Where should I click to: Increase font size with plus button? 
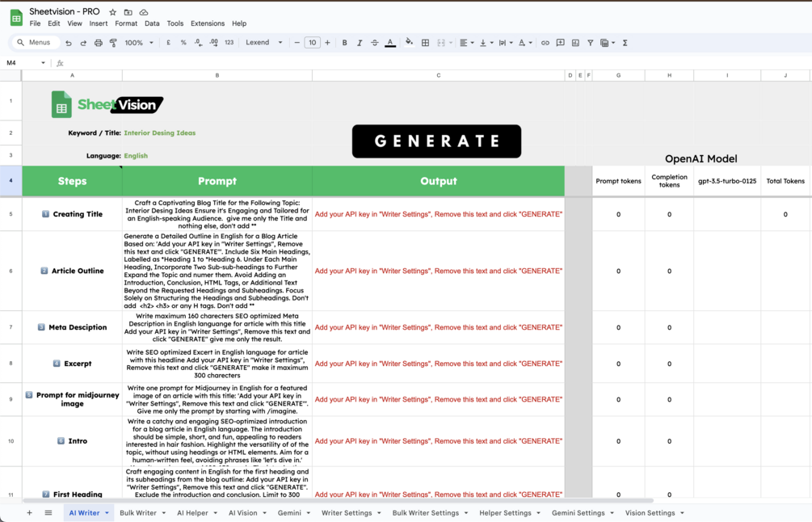(x=327, y=43)
